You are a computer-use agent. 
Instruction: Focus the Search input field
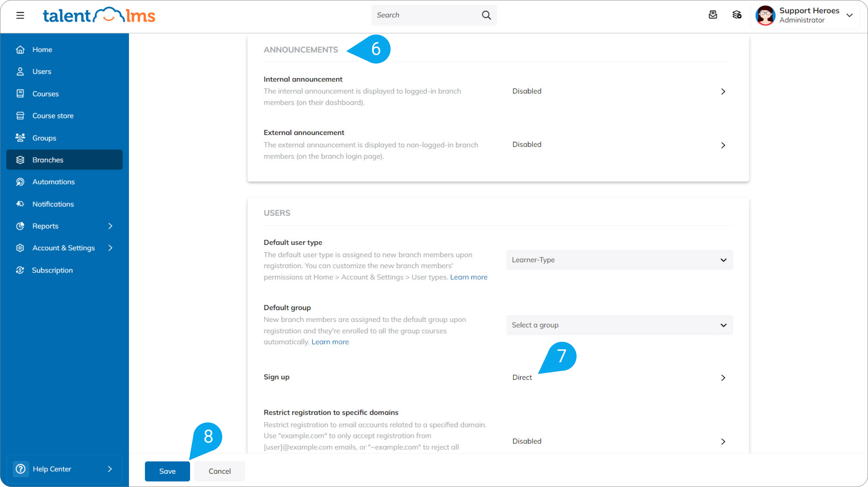click(x=426, y=15)
